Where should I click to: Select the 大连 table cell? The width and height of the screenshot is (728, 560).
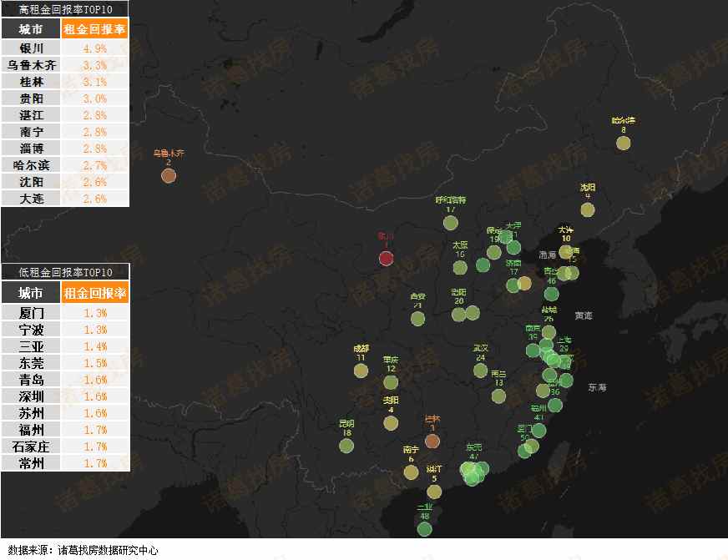coord(31,199)
